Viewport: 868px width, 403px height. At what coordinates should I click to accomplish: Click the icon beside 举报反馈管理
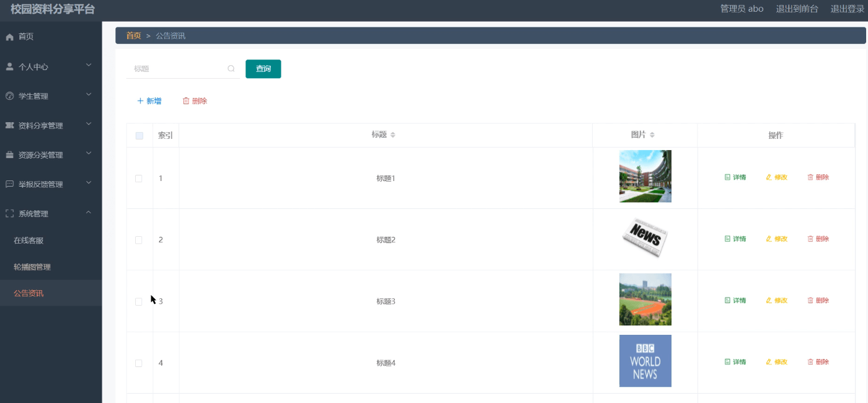tap(9, 184)
